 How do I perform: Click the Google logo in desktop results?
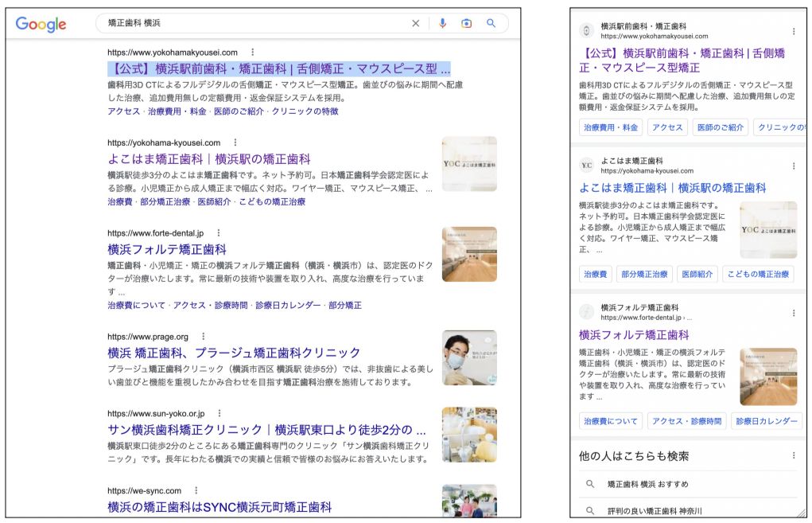[x=41, y=24]
